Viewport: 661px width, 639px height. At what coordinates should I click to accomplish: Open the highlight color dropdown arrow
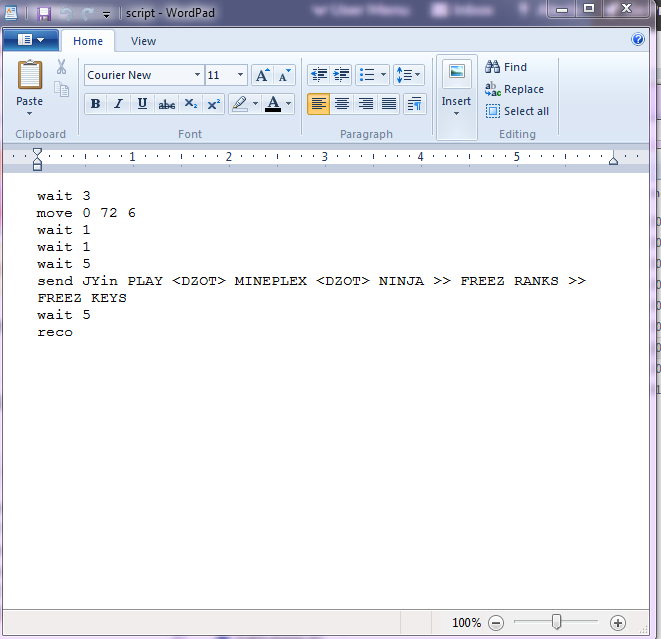pyautogui.click(x=255, y=104)
